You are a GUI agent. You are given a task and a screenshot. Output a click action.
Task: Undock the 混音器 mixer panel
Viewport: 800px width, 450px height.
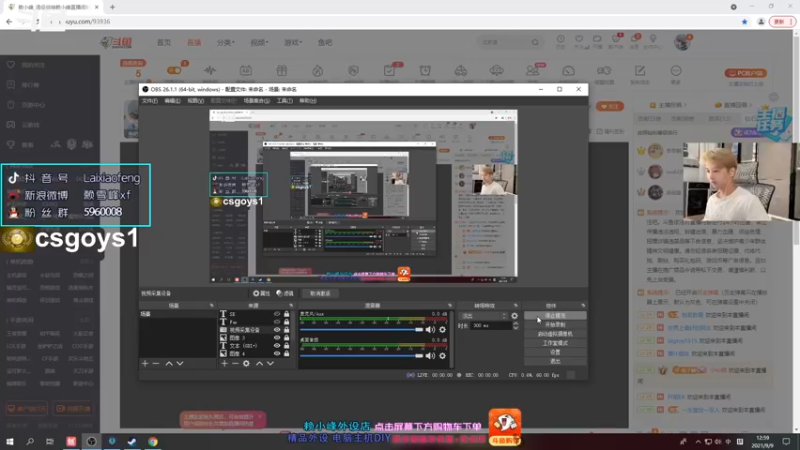449,306
